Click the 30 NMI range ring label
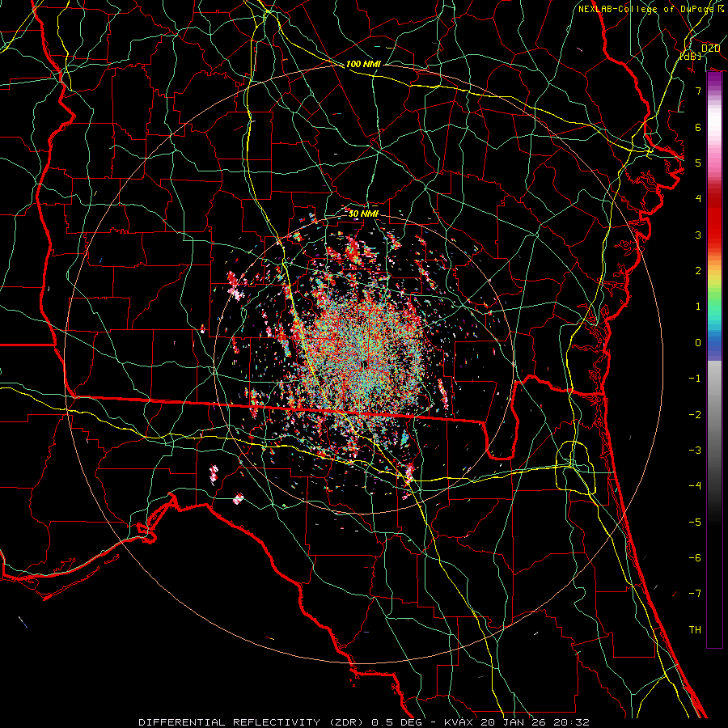 click(x=363, y=214)
